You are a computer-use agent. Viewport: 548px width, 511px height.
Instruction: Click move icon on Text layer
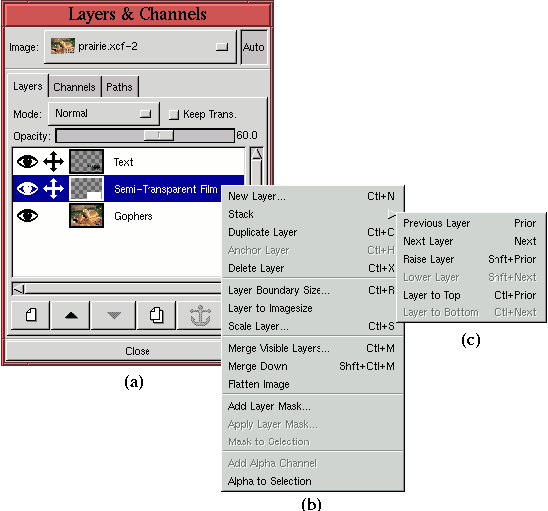53,161
